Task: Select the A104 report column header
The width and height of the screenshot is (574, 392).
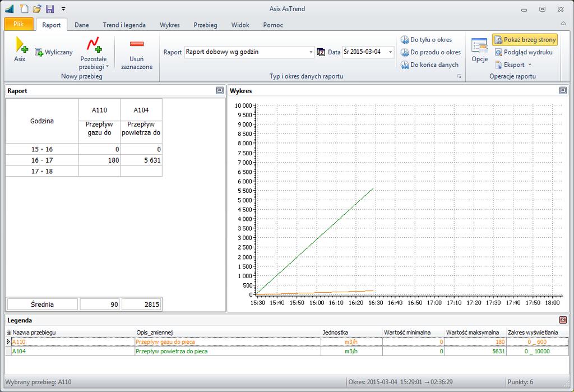Action: [141, 110]
